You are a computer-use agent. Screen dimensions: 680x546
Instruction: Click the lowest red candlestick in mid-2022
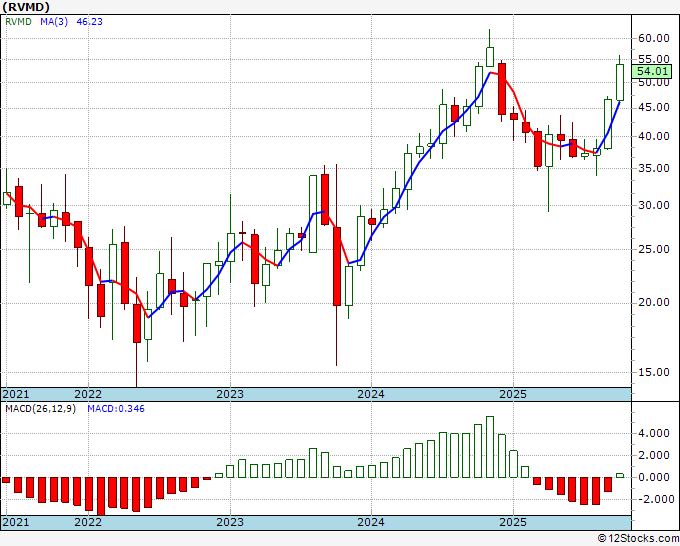137,324
